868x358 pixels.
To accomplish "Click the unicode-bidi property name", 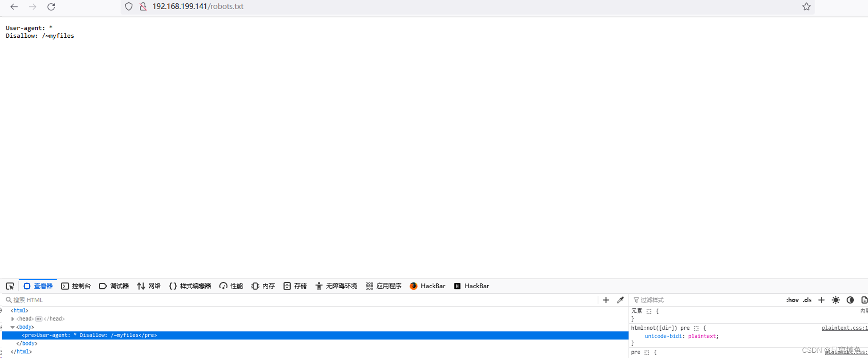I will tap(663, 336).
